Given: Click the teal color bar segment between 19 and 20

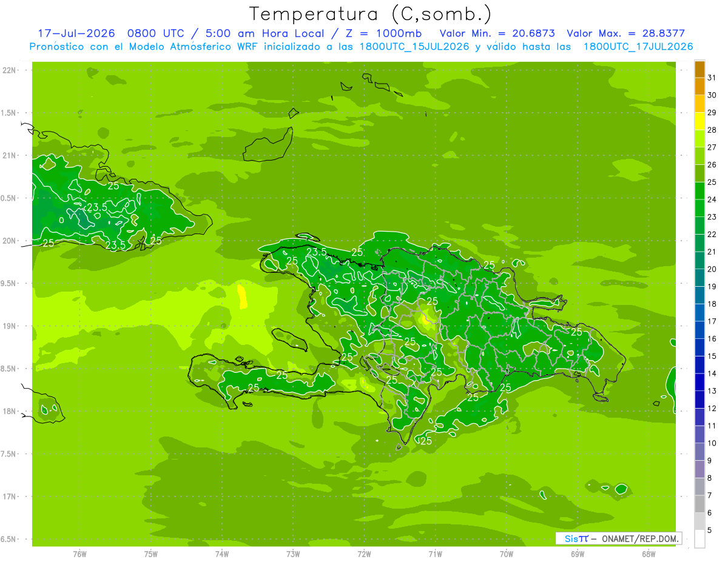Looking at the screenshot, I should (699, 278).
